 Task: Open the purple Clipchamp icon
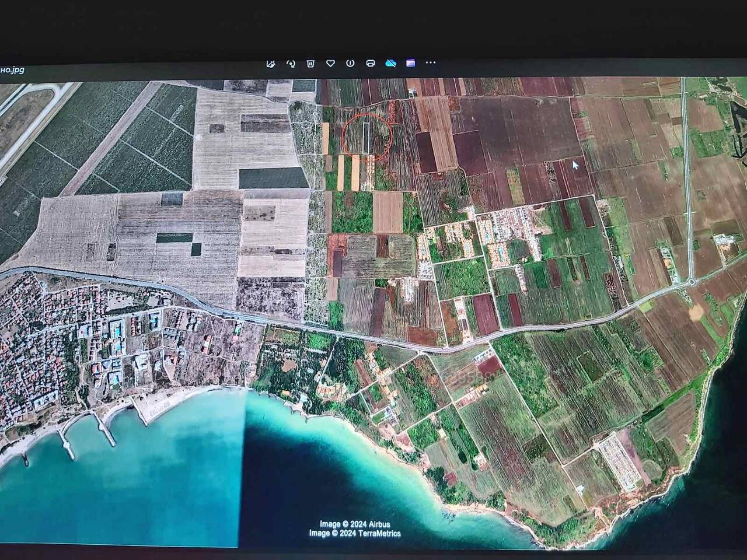coord(411,63)
